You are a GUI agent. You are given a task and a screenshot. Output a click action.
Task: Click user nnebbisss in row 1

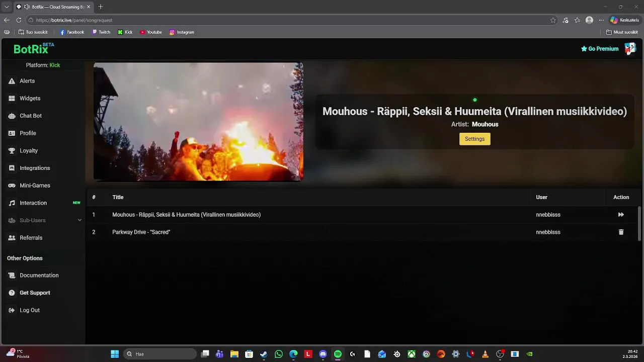point(548,215)
